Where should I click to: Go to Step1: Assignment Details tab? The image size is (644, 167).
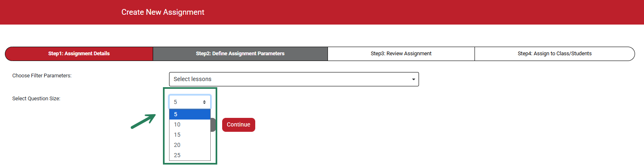[x=79, y=54]
